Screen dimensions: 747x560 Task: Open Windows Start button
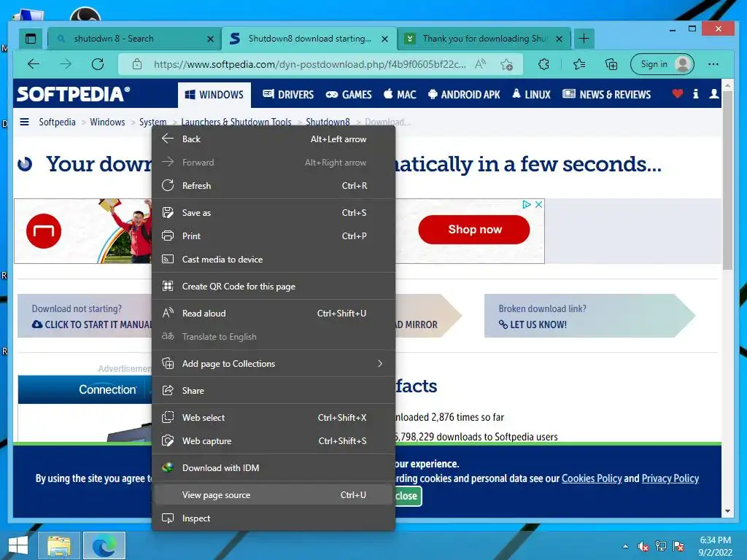pyautogui.click(x=18, y=545)
